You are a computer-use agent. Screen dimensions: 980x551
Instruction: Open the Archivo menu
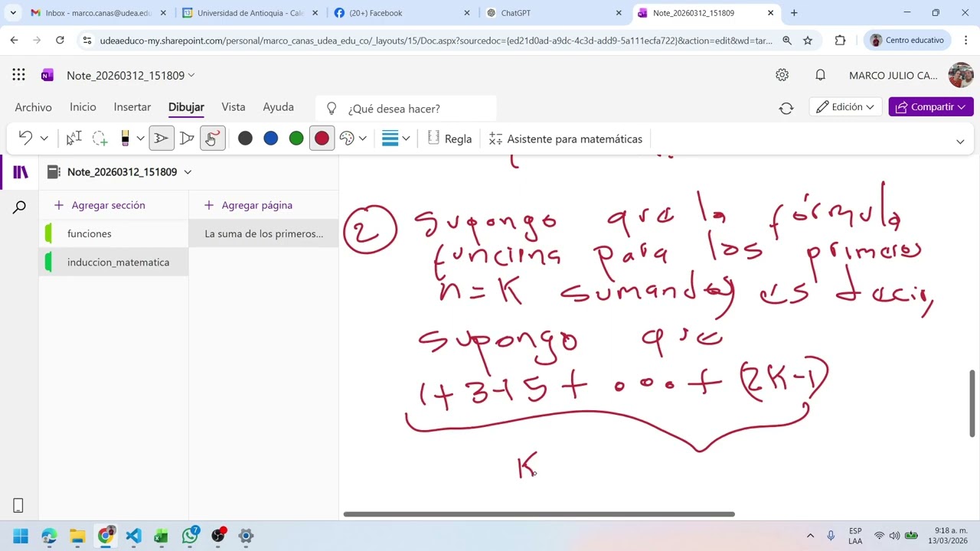coord(33,107)
